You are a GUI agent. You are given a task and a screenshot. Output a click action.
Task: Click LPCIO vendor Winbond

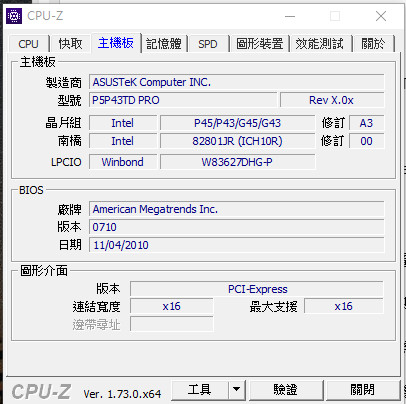coord(123,162)
